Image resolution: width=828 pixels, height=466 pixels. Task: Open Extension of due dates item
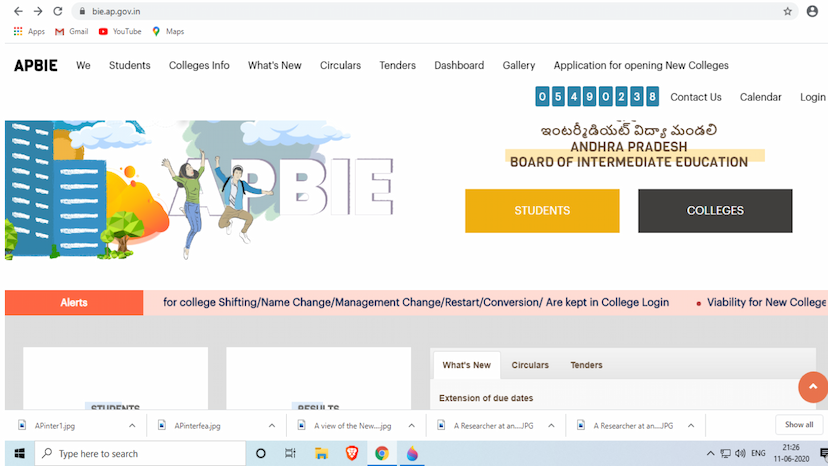tap(486, 398)
